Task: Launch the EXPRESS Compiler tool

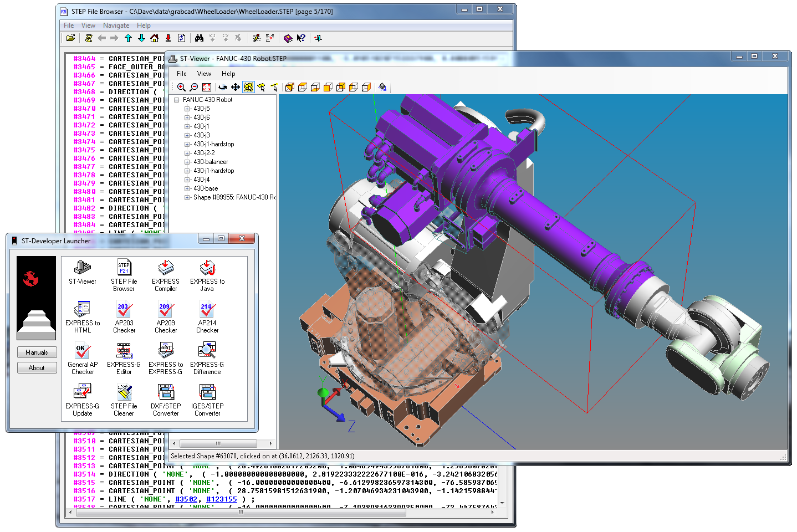Action: point(166,275)
